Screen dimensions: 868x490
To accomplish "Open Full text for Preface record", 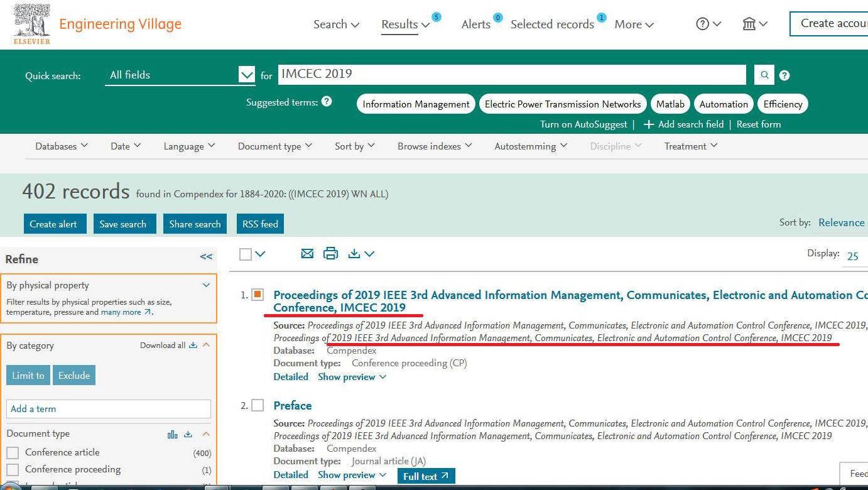I will (426, 476).
